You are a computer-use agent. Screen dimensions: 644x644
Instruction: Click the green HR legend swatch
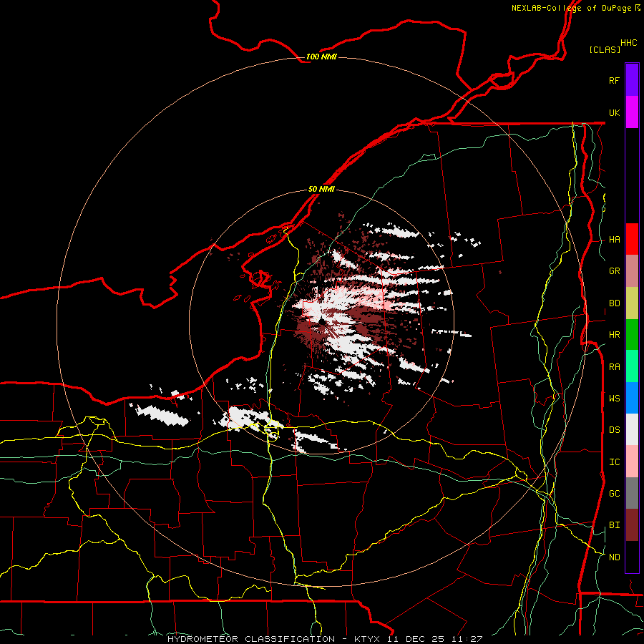tap(632, 335)
